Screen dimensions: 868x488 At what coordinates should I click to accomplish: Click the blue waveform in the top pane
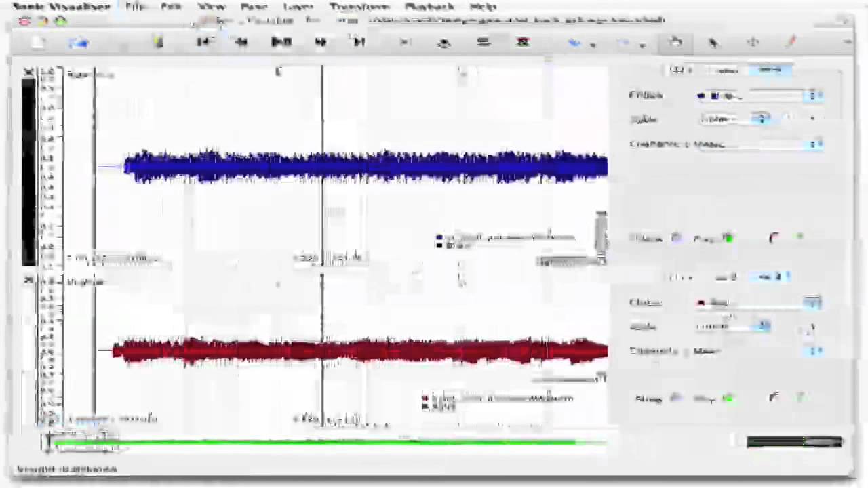click(366, 167)
